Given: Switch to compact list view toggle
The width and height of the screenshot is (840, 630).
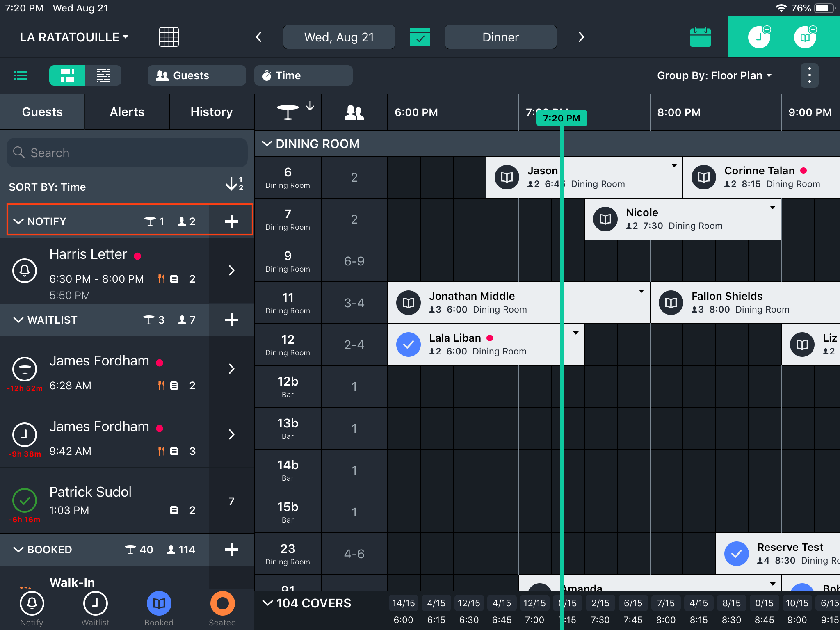Looking at the screenshot, I should (103, 75).
